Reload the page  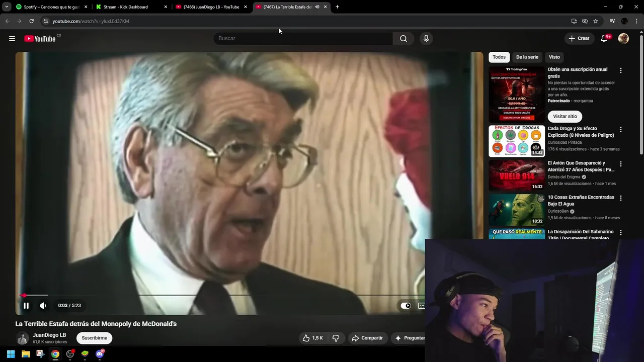[31, 21]
